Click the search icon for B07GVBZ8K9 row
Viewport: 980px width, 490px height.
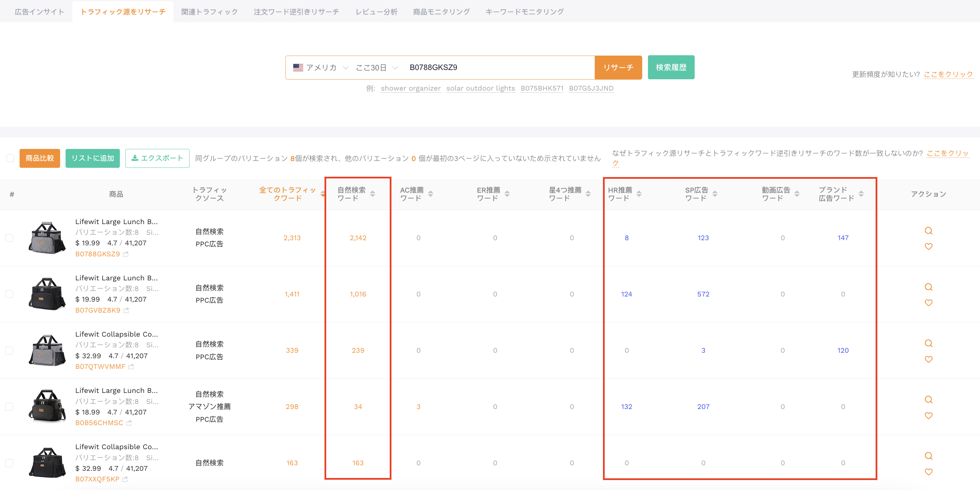[928, 287]
